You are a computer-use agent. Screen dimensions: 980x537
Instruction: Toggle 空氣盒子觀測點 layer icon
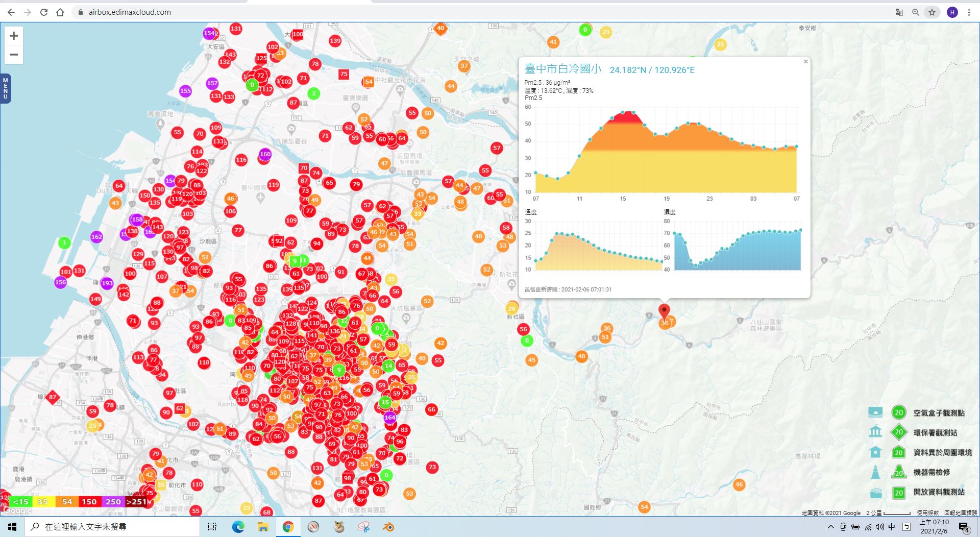coord(875,412)
